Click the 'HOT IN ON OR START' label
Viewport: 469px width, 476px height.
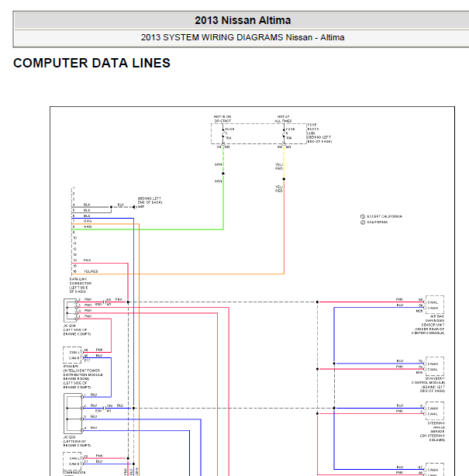[x=222, y=119]
